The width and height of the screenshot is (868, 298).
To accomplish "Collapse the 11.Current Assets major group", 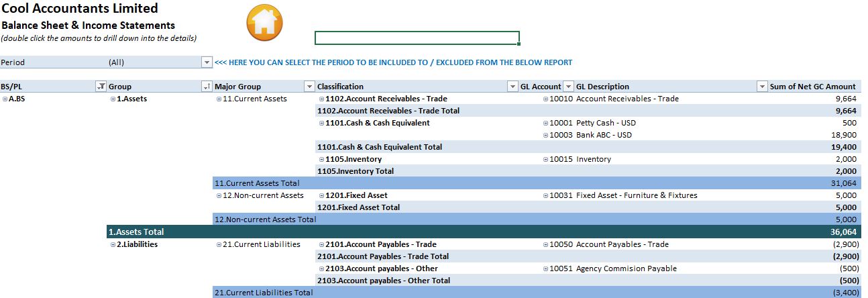I will click(x=219, y=99).
